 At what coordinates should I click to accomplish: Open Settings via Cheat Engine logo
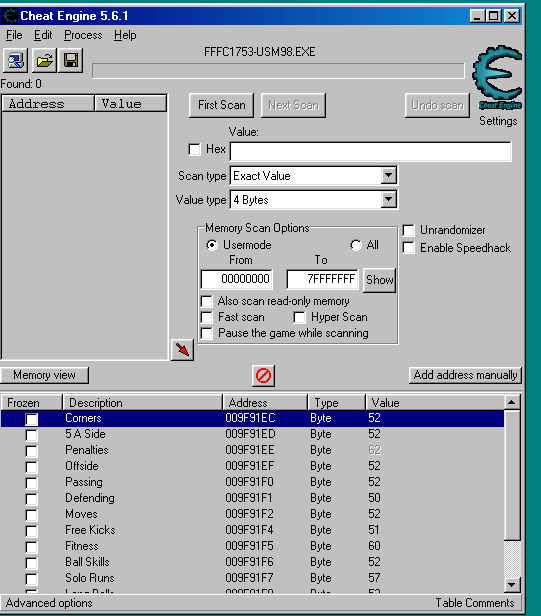498,78
